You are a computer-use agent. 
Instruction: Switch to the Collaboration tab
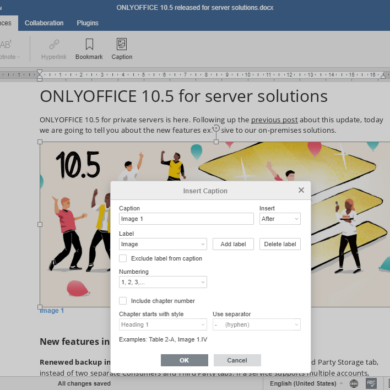coord(44,23)
